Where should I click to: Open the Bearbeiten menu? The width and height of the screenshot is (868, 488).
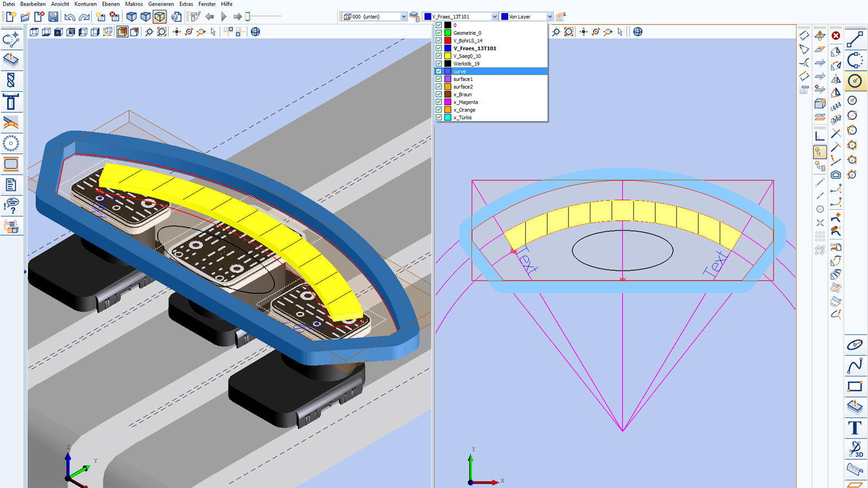click(x=33, y=4)
